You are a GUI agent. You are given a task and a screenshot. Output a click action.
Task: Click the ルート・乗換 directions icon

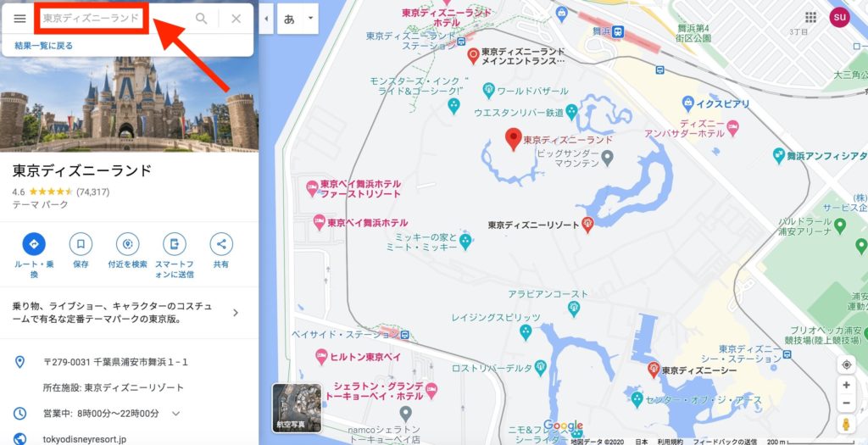[34, 243]
